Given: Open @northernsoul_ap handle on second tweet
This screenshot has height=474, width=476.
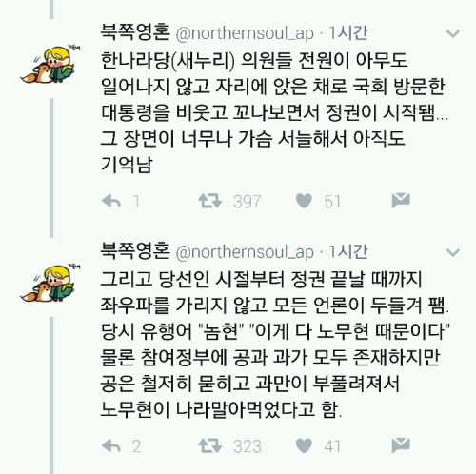Looking at the screenshot, I should click(245, 252).
